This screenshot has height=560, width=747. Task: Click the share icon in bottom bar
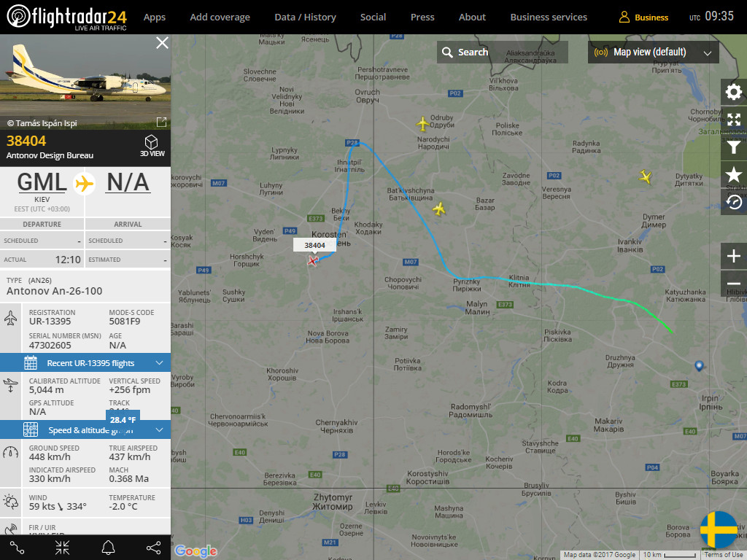coord(153,548)
